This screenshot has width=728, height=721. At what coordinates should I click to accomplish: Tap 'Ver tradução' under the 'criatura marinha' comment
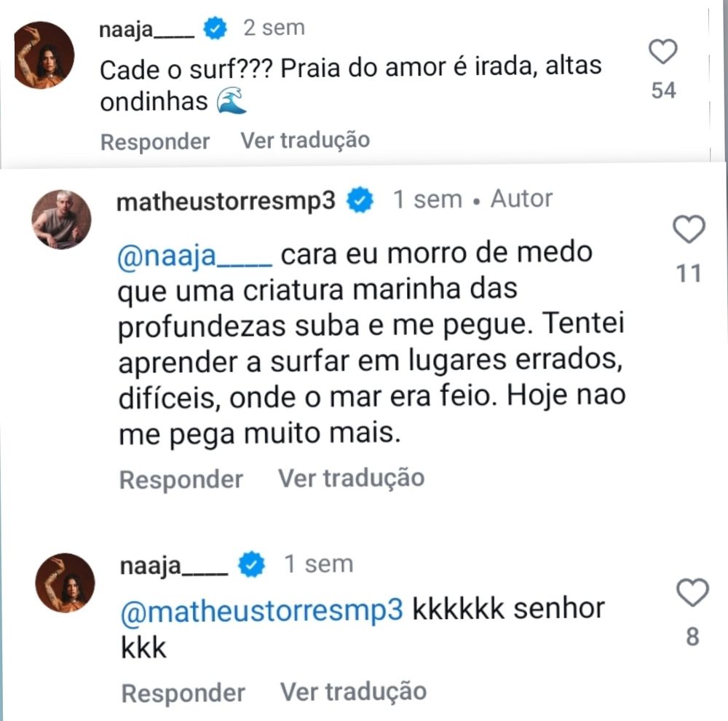(351, 478)
